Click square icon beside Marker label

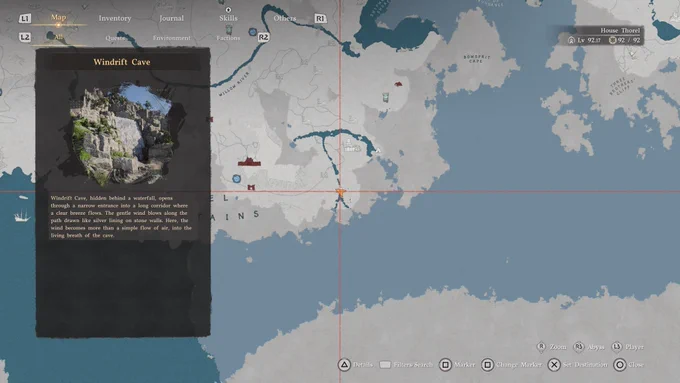coord(445,365)
